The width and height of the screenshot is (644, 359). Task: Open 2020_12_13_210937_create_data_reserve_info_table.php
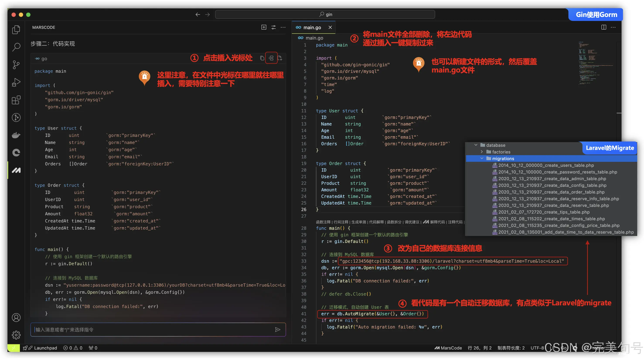(x=558, y=199)
